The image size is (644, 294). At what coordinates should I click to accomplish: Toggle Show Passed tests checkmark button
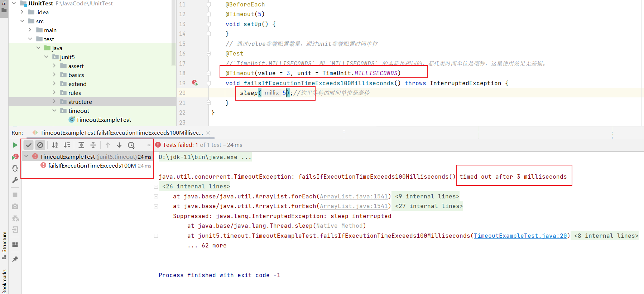pos(29,145)
